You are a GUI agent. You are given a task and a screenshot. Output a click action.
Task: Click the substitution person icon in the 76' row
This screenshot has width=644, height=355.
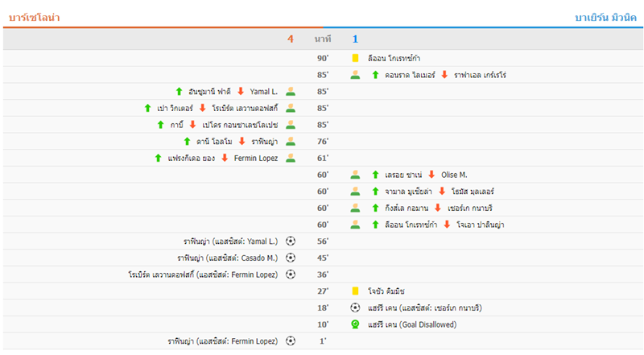[x=291, y=142]
